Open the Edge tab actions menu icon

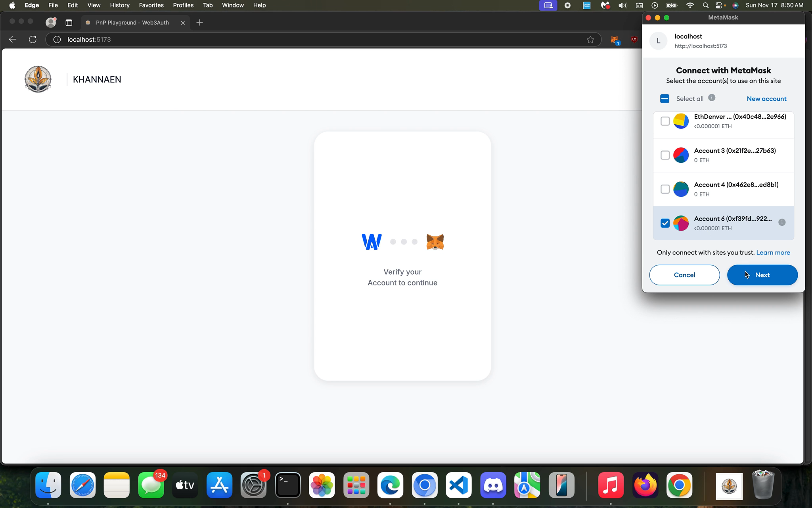point(69,23)
